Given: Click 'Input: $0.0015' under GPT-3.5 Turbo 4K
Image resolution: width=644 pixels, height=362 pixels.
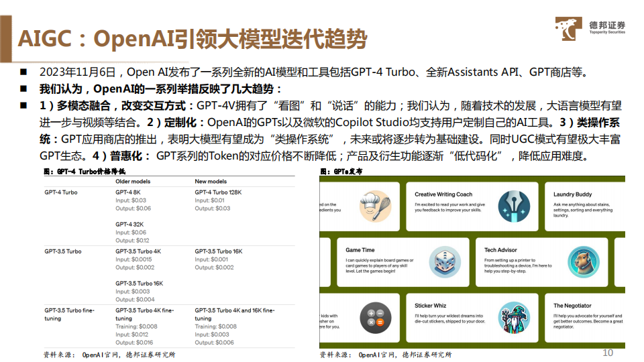Looking at the screenshot, I should pyautogui.click(x=133, y=259).
